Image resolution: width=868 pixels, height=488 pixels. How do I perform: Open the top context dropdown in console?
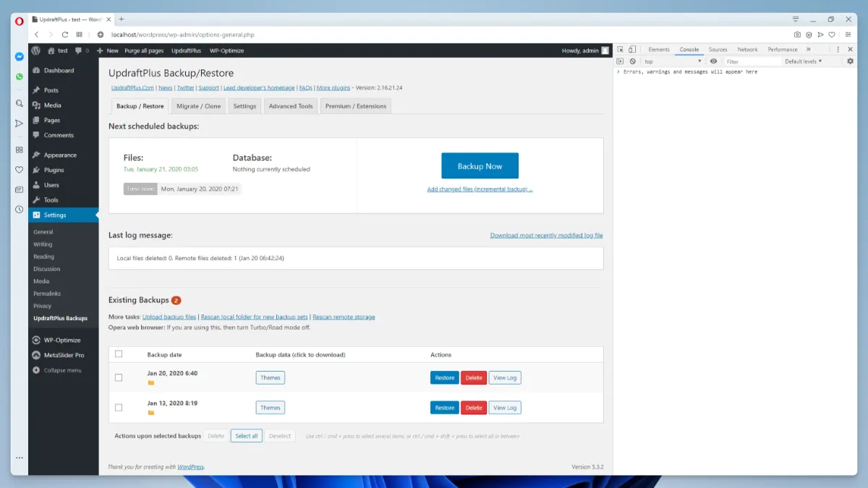(672, 61)
